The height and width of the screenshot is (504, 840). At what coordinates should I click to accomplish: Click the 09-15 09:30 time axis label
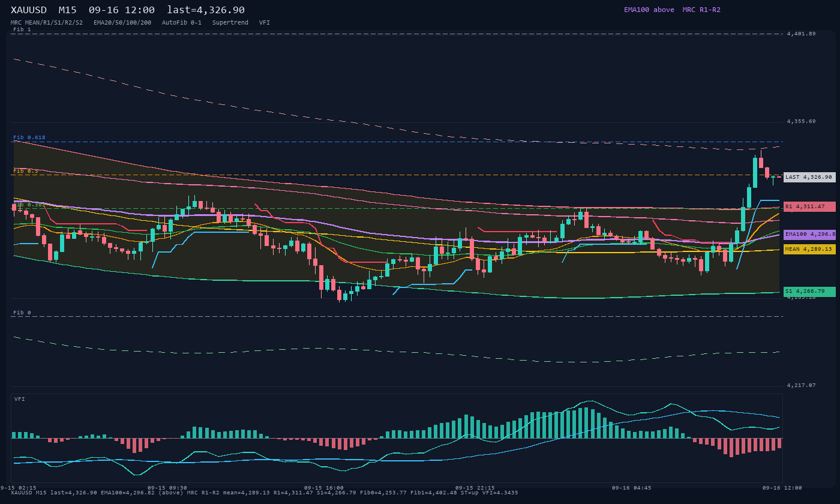167,488
